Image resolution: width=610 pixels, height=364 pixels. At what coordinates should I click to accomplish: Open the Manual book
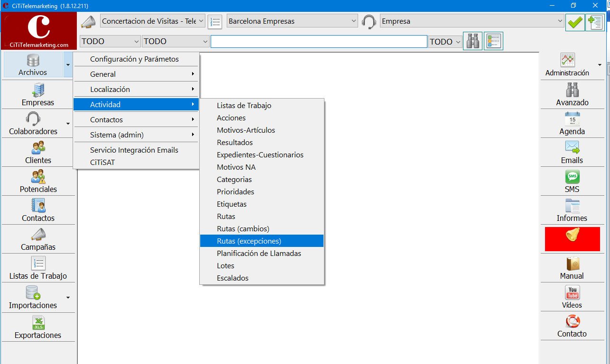573,268
